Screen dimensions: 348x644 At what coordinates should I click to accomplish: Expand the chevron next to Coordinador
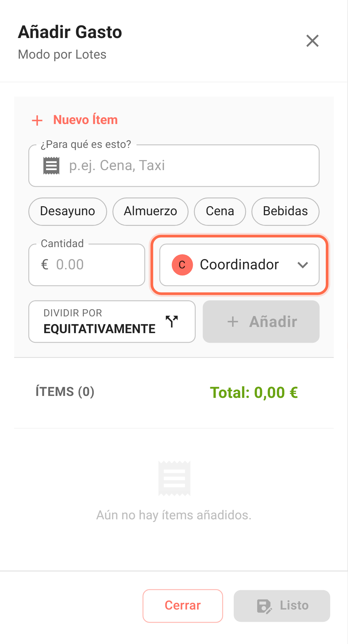click(x=303, y=265)
